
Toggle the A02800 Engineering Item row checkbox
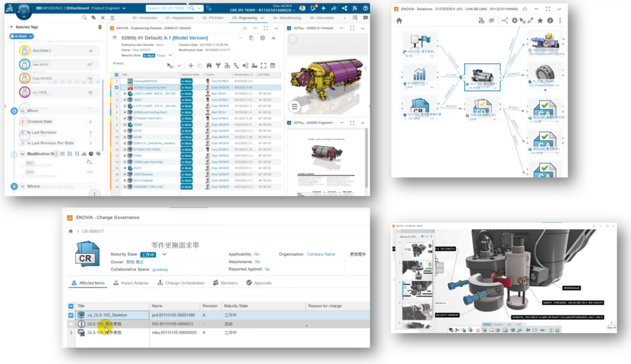coord(116,88)
